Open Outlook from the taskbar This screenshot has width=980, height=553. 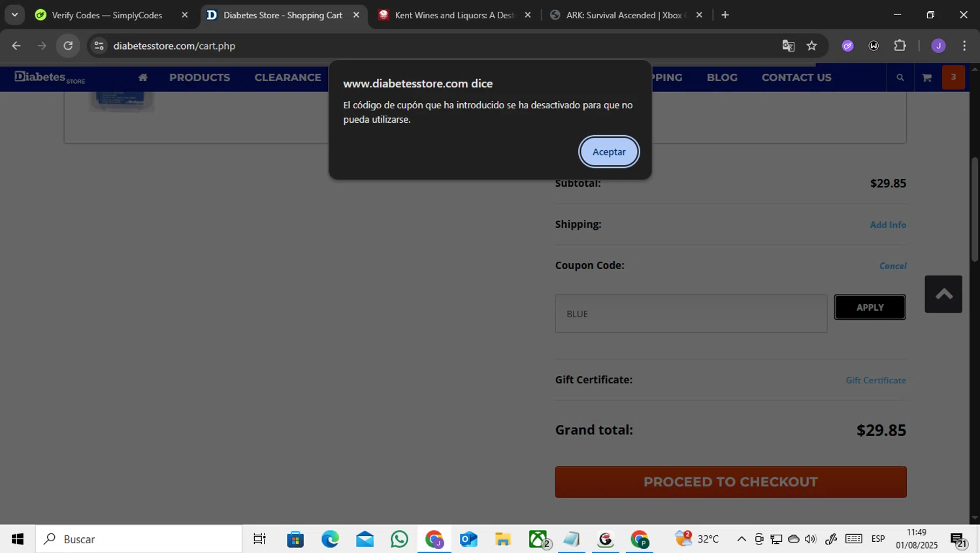pyautogui.click(x=468, y=539)
